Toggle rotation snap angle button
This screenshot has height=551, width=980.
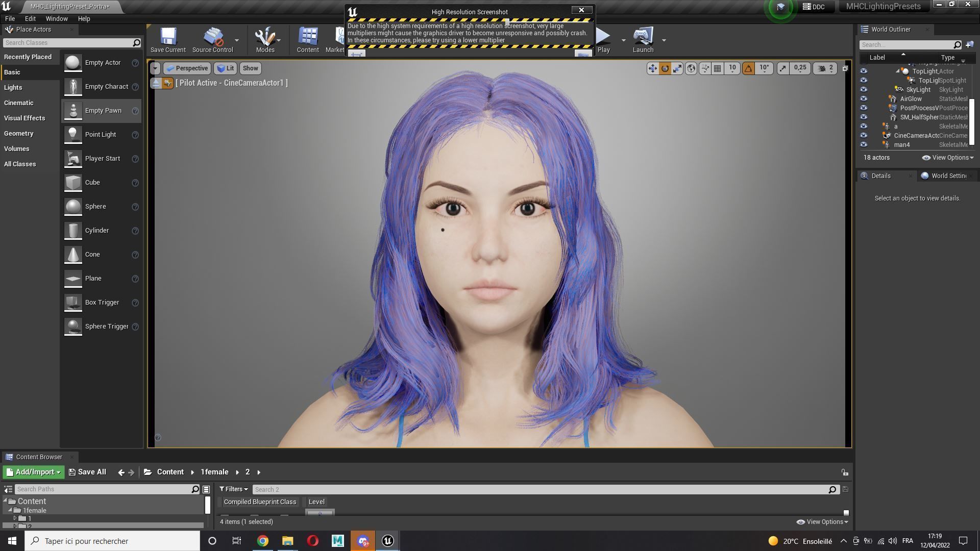(748, 68)
